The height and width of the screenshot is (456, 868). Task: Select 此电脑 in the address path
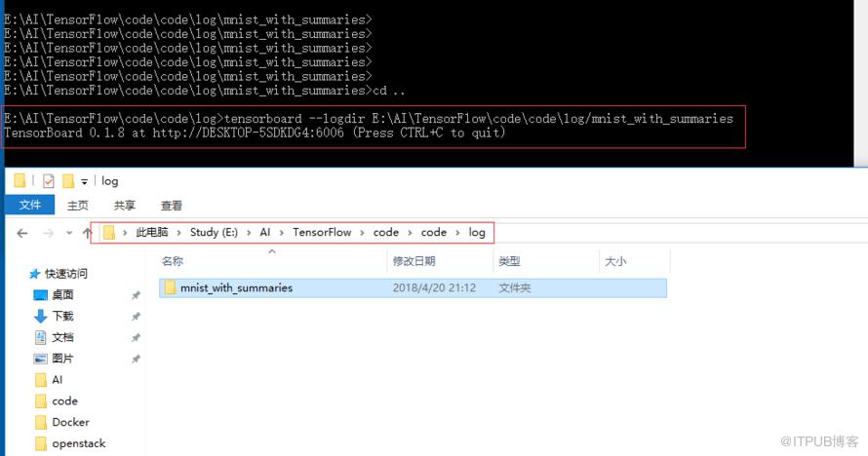[x=152, y=232]
